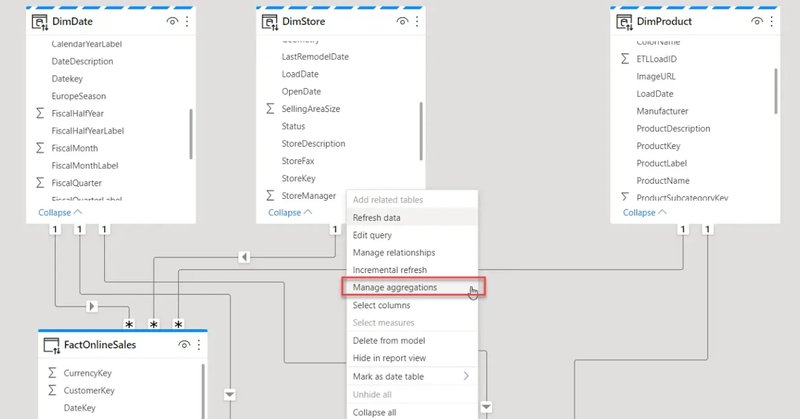Image resolution: width=800 pixels, height=419 pixels.
Task: Open DimStore more options menu
Action: [x=417, y=21]
